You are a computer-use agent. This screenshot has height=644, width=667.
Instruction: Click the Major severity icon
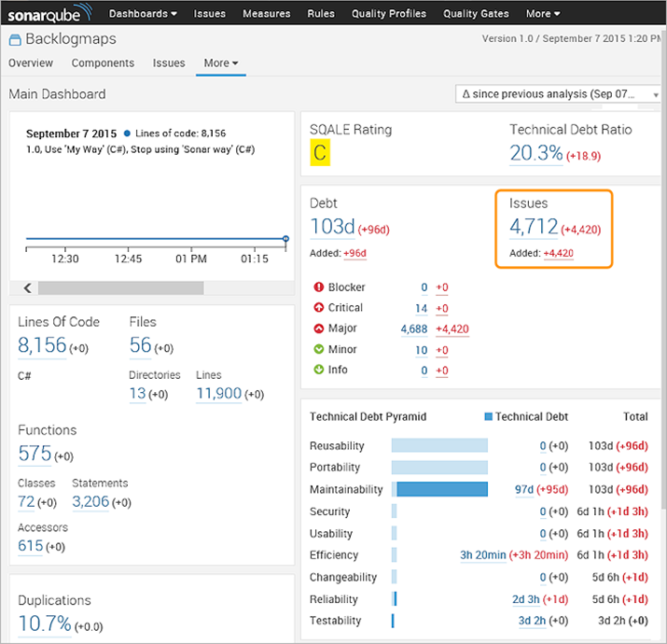[x=319, y=329]
